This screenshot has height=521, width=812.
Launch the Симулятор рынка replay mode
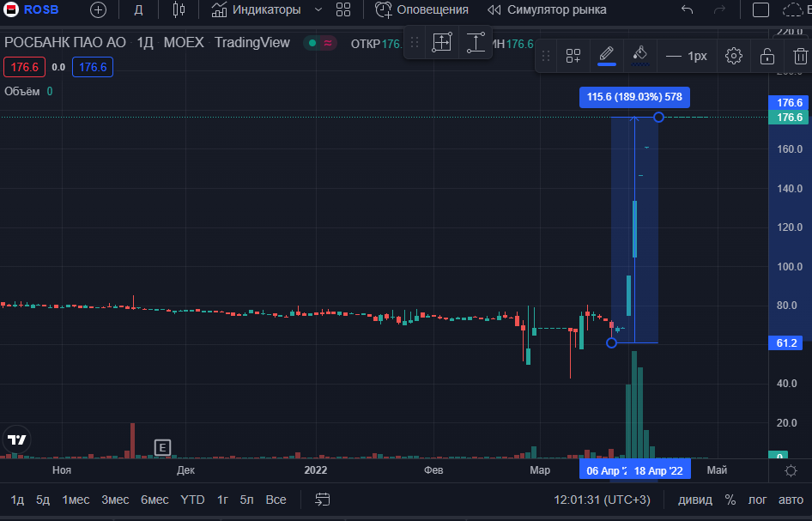(x=547, y=9)
